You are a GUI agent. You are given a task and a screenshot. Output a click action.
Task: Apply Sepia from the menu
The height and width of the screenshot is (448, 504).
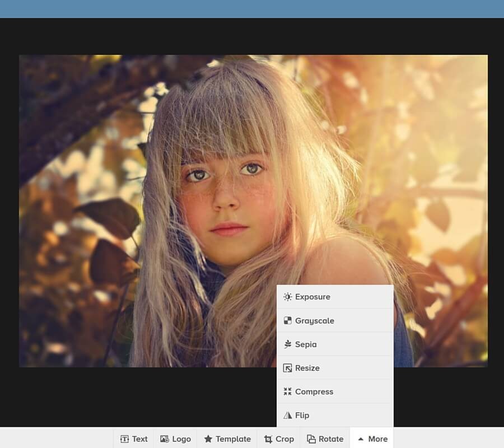[335, 344]
